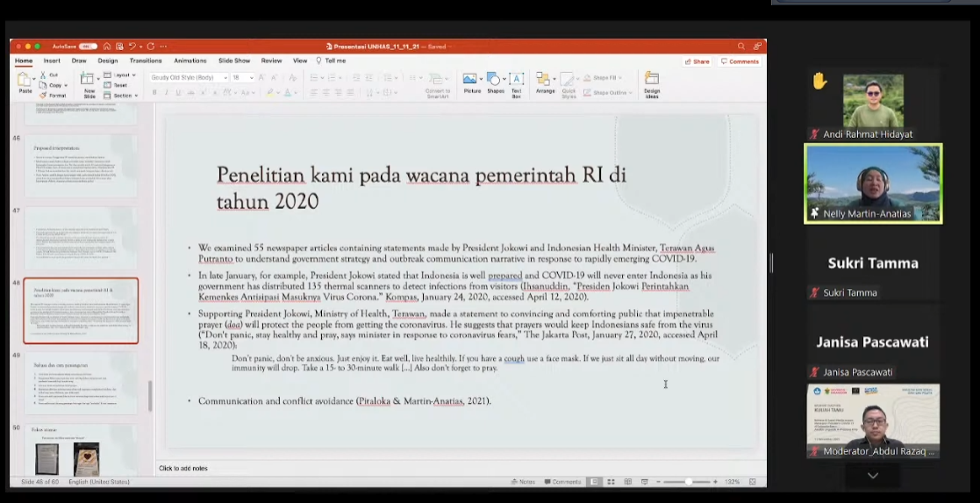Viewport: 980px width, 503px height.
Task: Open the Design tab
Action: [x=108, y=61]
